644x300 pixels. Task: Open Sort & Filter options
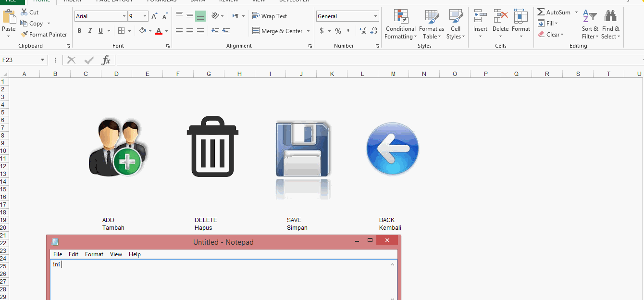[590, 24]
